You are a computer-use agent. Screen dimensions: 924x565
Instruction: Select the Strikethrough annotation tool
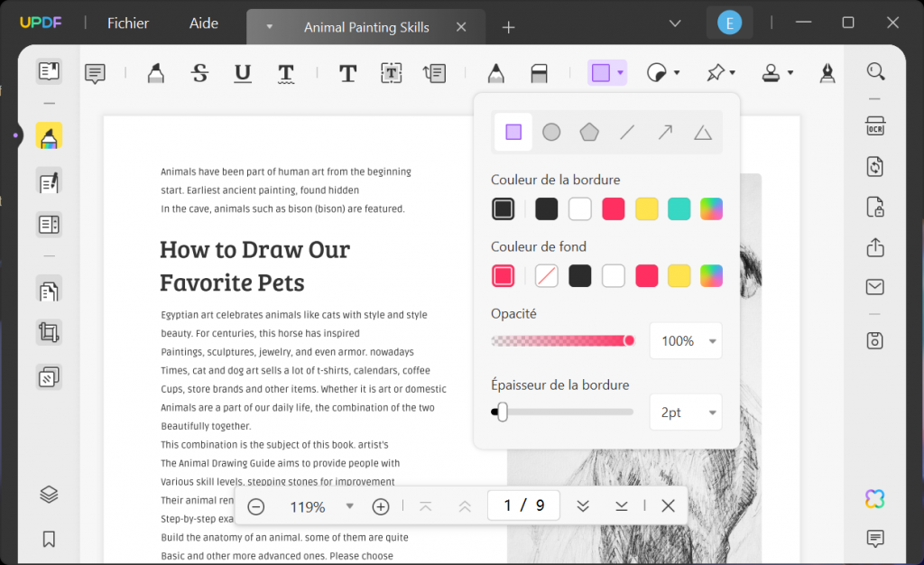199,72
